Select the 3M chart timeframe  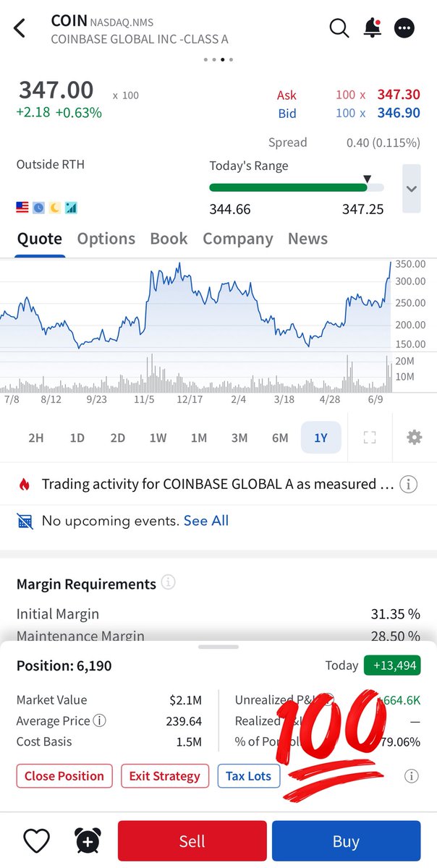pyautogui.click(x=239, y=438)
